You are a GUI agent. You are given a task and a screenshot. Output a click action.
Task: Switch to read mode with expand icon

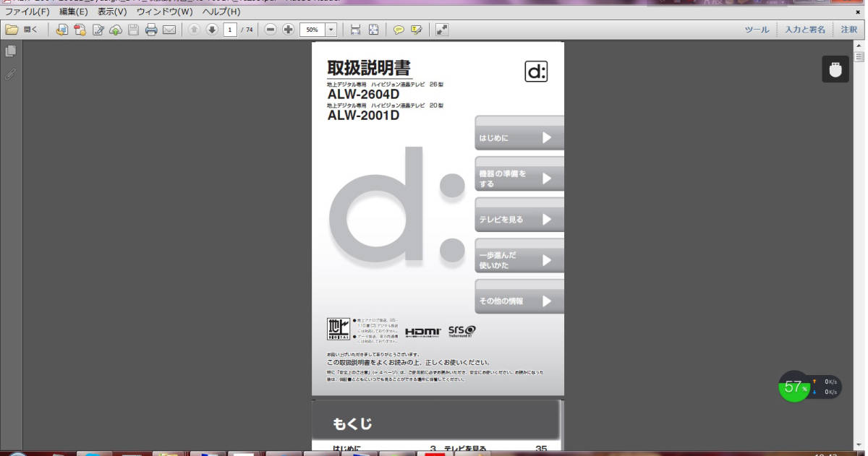[442, 30]
